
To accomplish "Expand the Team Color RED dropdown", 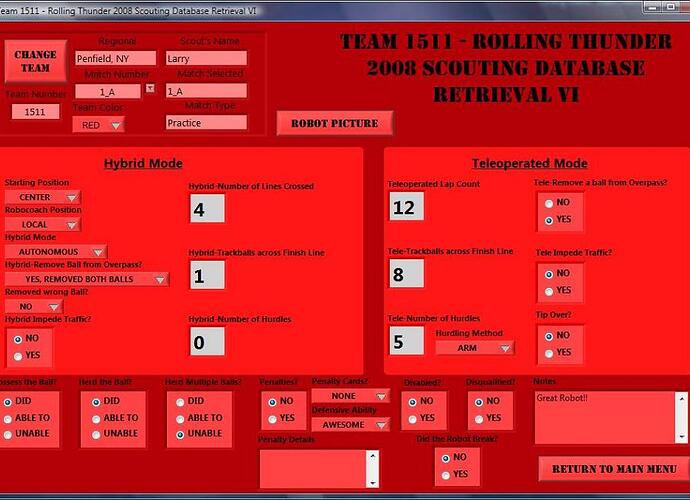I will pyautogui.click(x=98, y=125).
